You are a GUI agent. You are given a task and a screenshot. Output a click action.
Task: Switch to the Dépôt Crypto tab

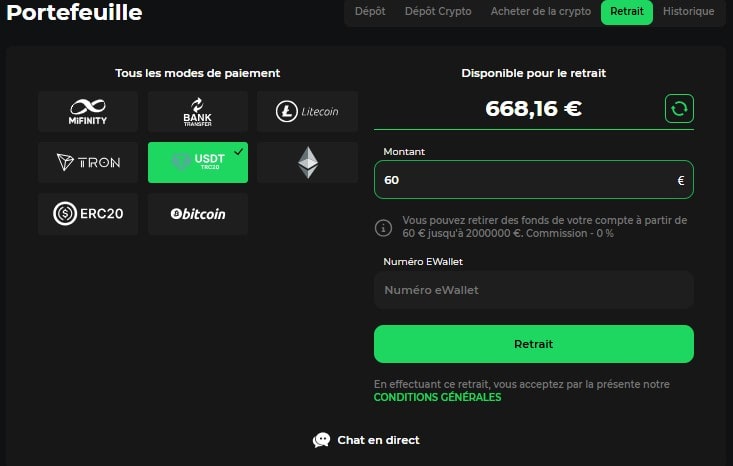[x=438, y=12]
